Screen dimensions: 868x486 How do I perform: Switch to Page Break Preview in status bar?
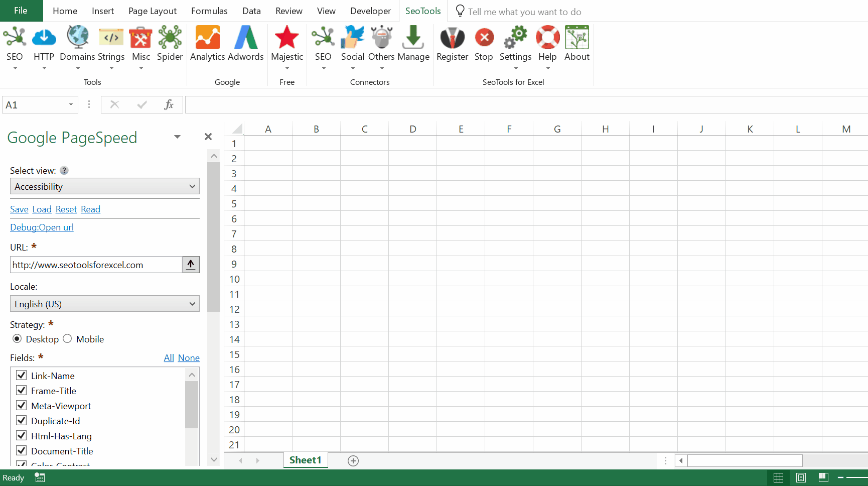(x=823, y=477)
